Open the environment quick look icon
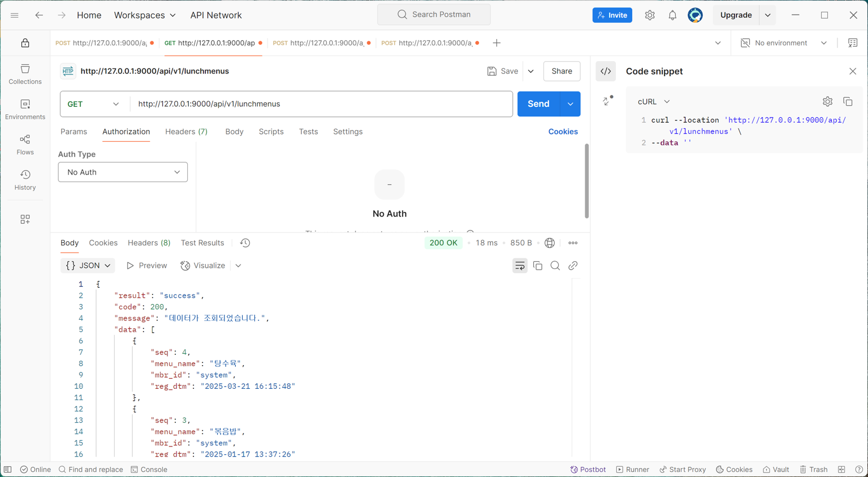 (x=853, y=43)
